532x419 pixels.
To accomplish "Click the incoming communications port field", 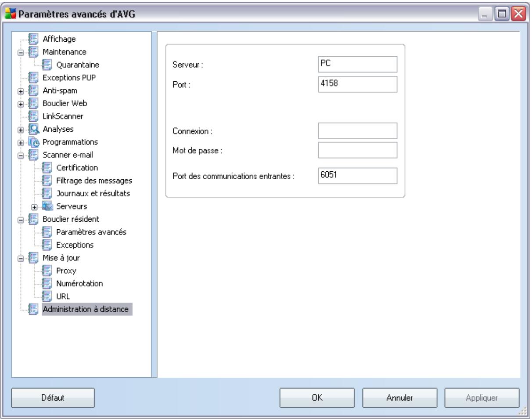I will click(x=358, y=175).
